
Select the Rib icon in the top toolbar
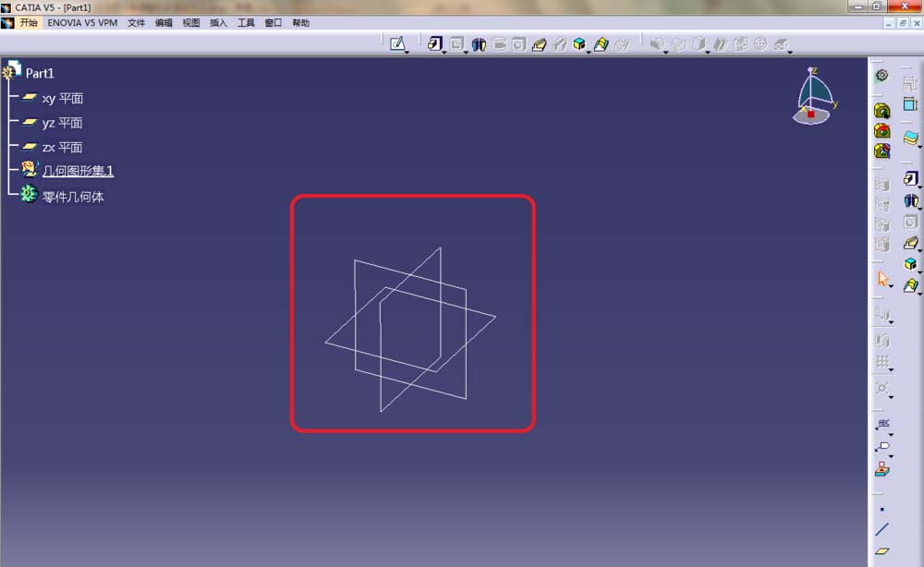(540, 44)
